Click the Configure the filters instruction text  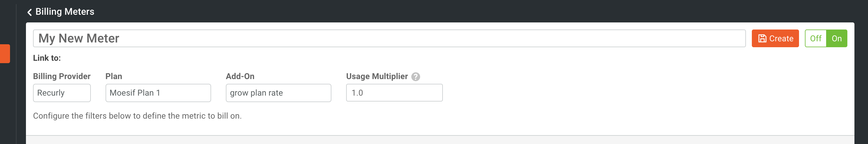point(137,116)
